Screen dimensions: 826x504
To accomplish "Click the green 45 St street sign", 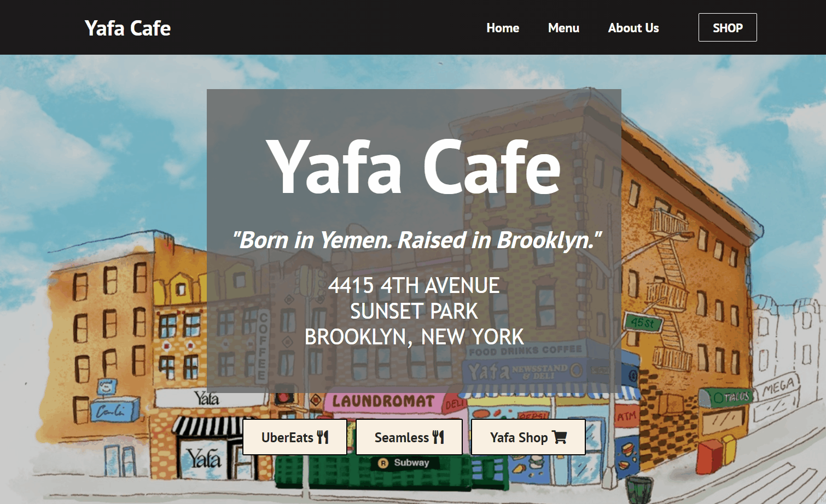I will (x=643, y=323).
